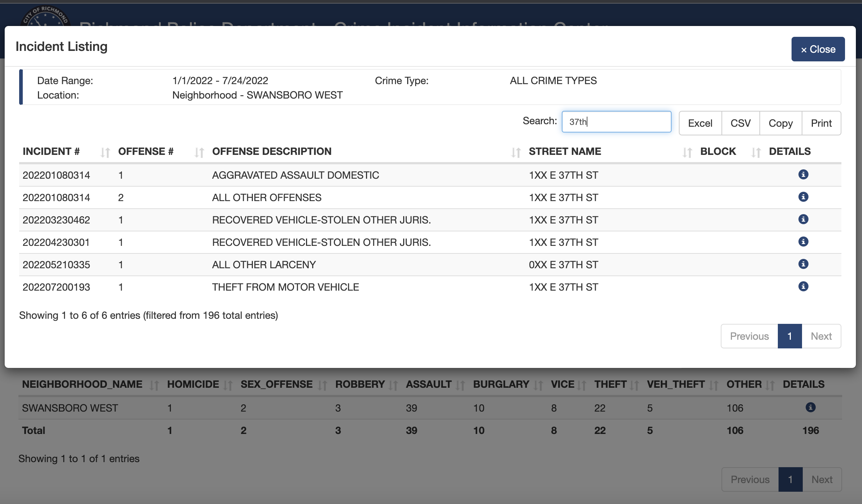The height and width of the screenshot is (504, 862).
Task: Sort background table by SEX_OFFENSE arrows
Action: pyautogui.click(x=323, y=385)
